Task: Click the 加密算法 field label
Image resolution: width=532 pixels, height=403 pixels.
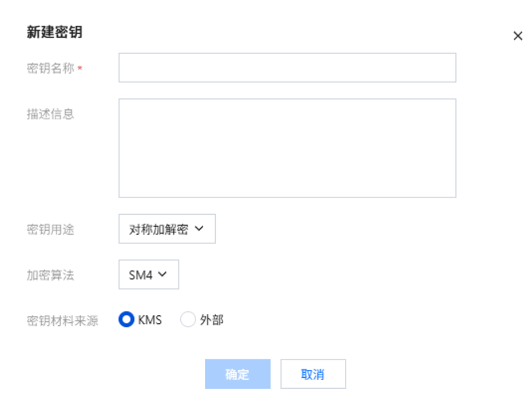Action: pos(50,275)
